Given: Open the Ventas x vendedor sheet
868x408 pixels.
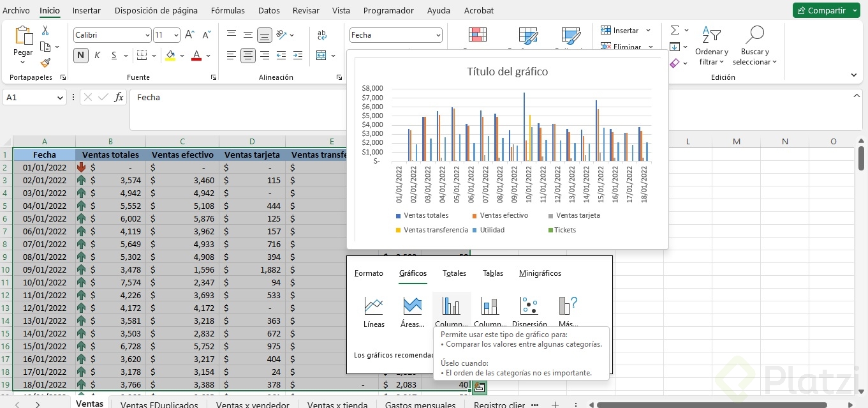Looking at the screenshot, I should click(x=253, y=405).
